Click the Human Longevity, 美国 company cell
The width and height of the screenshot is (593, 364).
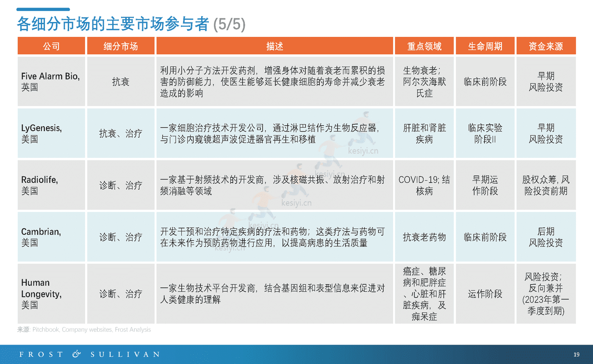point(51,293)
